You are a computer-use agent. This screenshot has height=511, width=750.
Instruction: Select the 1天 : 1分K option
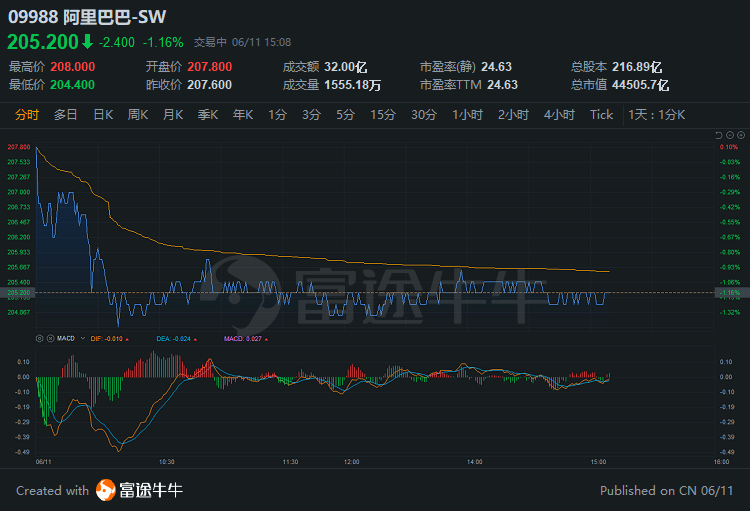point(656,115)
